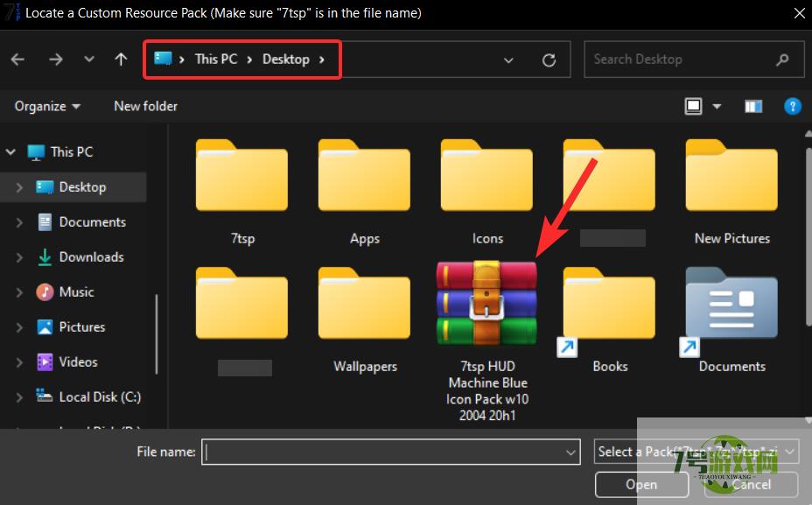Create a New folder

(145, 106)
